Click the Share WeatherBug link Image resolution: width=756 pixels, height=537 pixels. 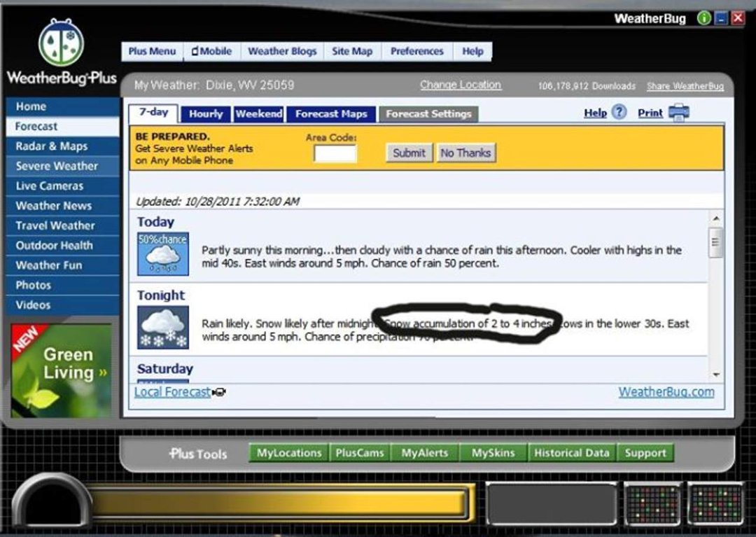click(685, 86)
